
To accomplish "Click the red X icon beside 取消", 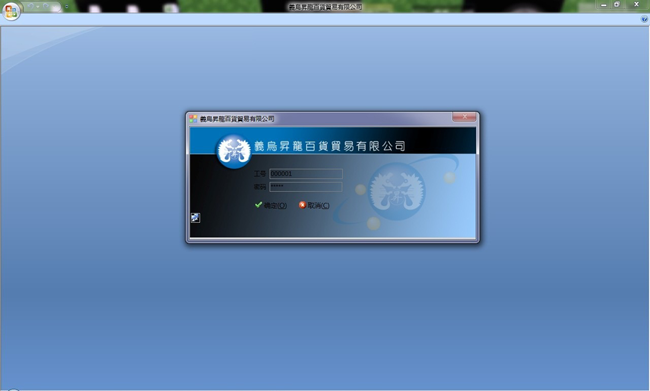I will click(302, 205).
